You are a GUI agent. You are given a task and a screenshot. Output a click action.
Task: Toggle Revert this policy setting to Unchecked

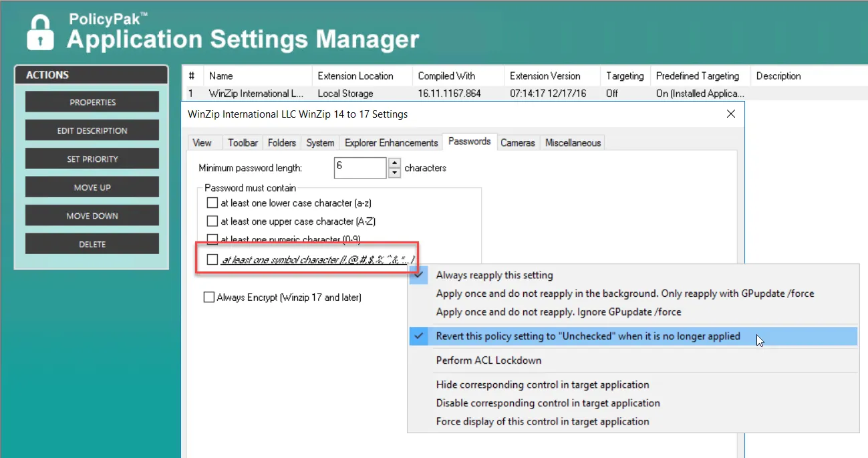tap(633, 336)
